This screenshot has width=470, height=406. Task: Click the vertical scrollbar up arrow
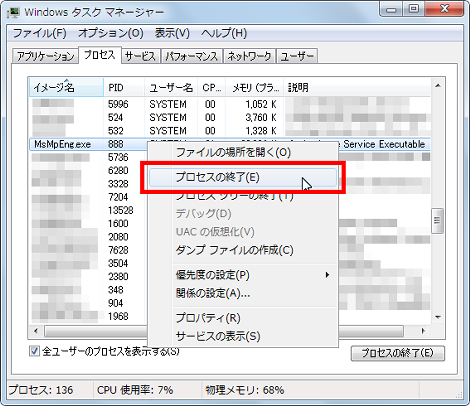pos(438,86)
